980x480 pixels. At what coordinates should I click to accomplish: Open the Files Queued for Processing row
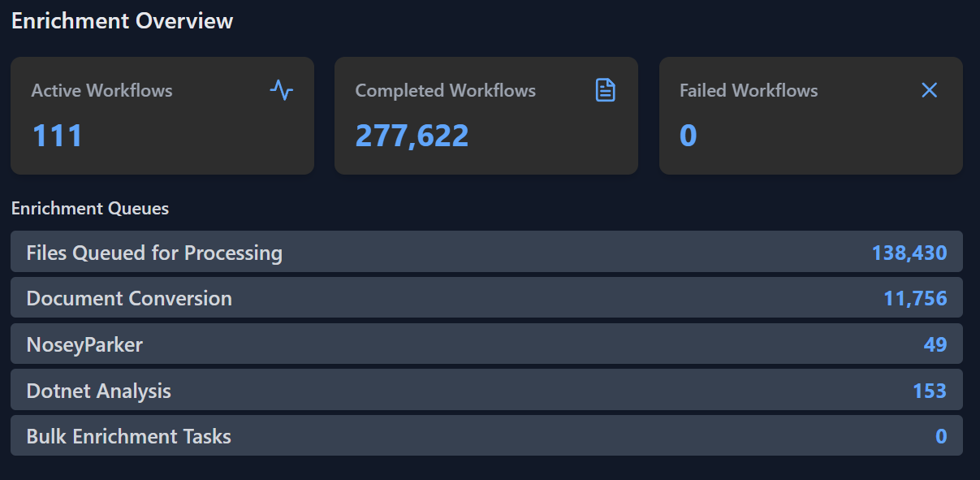154,253
